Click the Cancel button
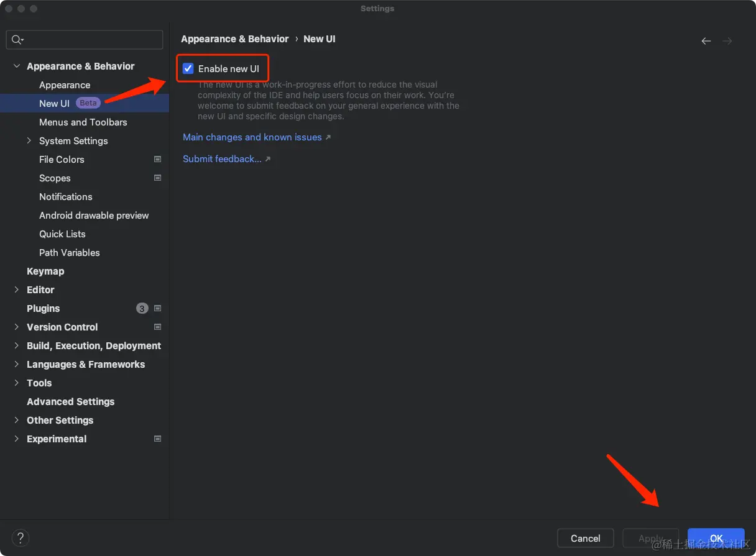This screenshot has height=556, width=756. pos(586,539)
